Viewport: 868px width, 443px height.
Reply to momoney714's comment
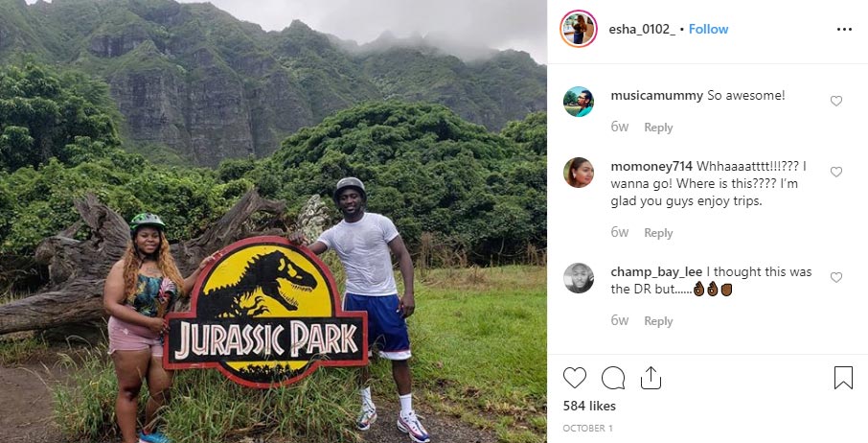tap(658, 233)
